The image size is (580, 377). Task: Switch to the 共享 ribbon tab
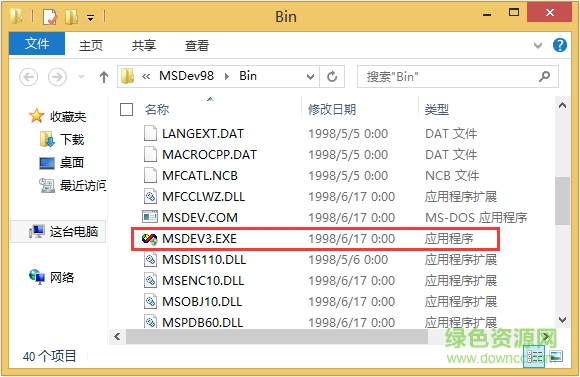click(x=144, y=46)
